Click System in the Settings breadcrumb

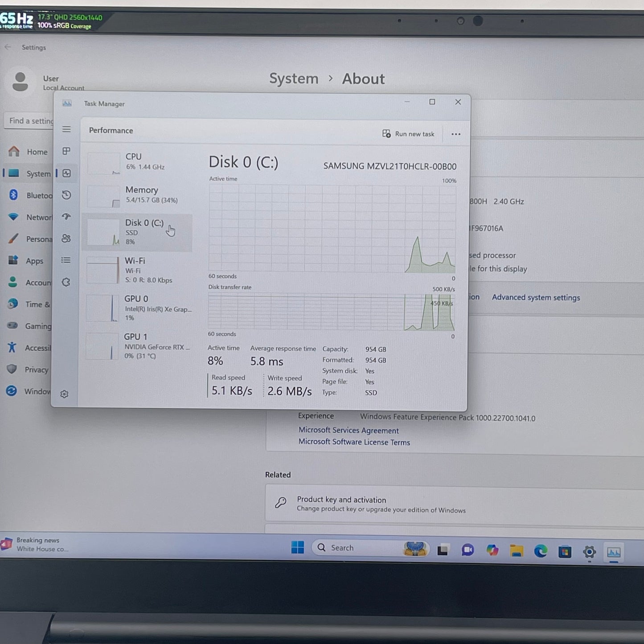pyautogui.click(x=294, y=78)
